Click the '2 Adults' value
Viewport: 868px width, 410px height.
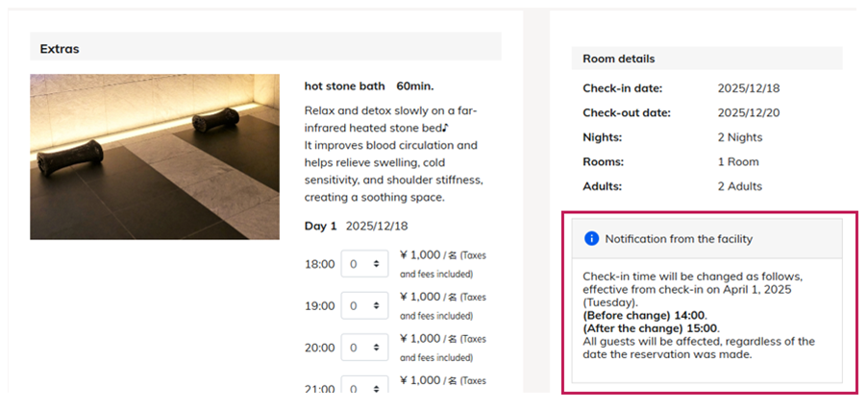739,186
